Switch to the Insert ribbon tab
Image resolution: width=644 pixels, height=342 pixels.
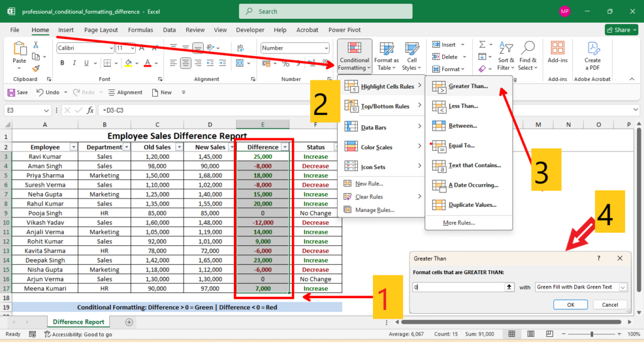65,30
